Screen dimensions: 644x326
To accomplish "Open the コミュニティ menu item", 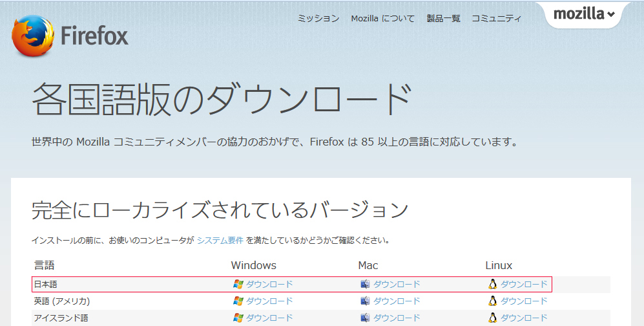I will point(496,19).
